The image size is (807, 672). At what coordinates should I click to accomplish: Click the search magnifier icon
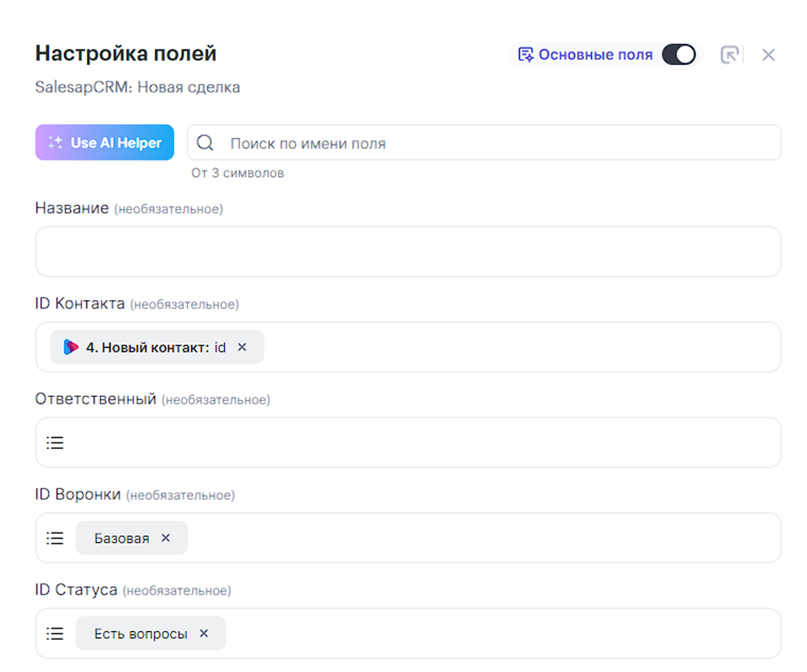[205, 143]
